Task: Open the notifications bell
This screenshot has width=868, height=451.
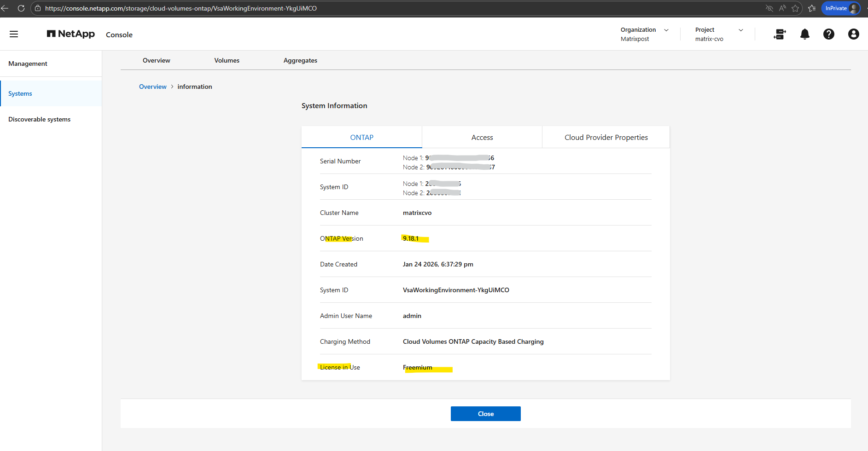Action: point(804,34)
